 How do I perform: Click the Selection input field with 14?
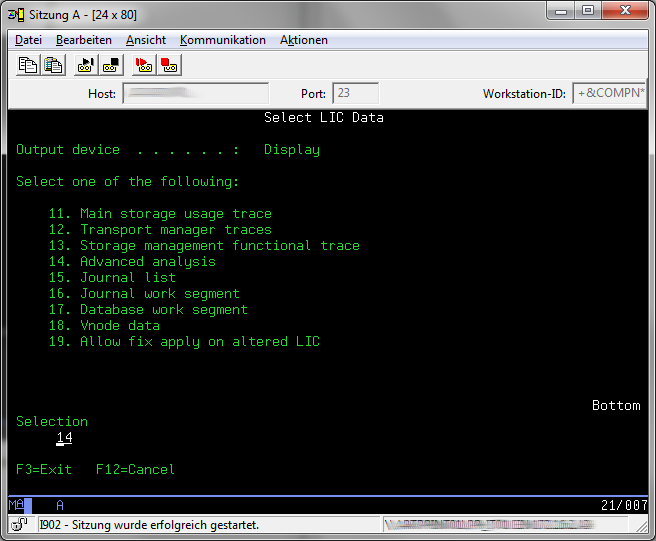click(64, 438)
